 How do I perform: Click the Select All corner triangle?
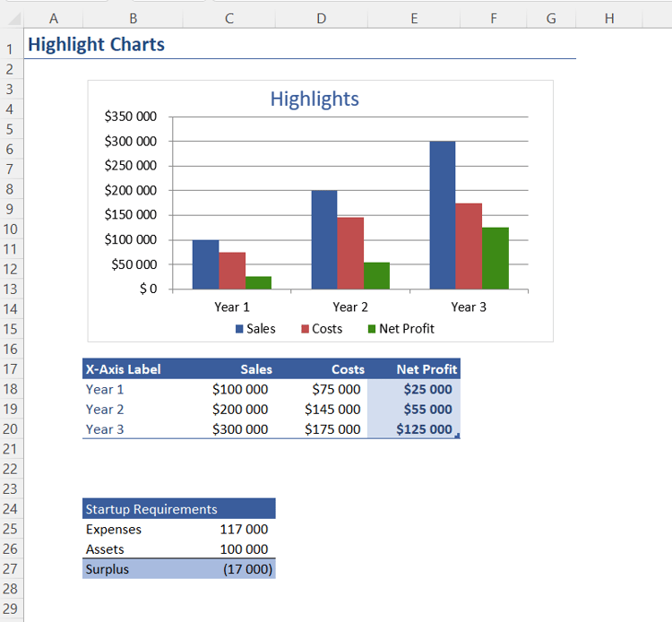pyautogui.click(x=14, y=19)
